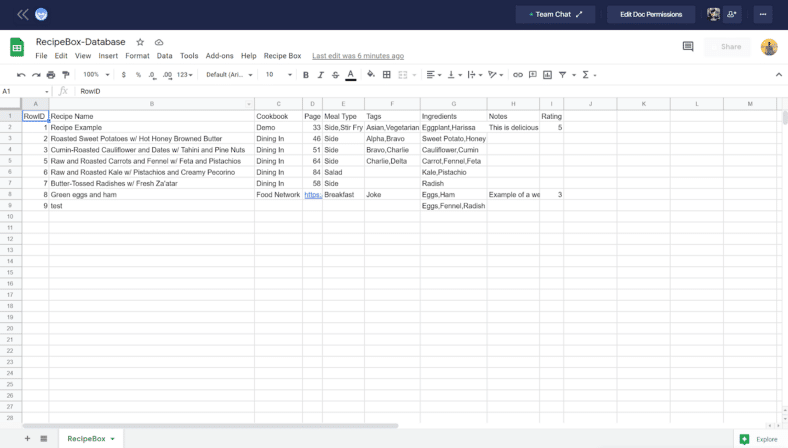
Task: Open the View menu
Action: [x=83, y=56]
